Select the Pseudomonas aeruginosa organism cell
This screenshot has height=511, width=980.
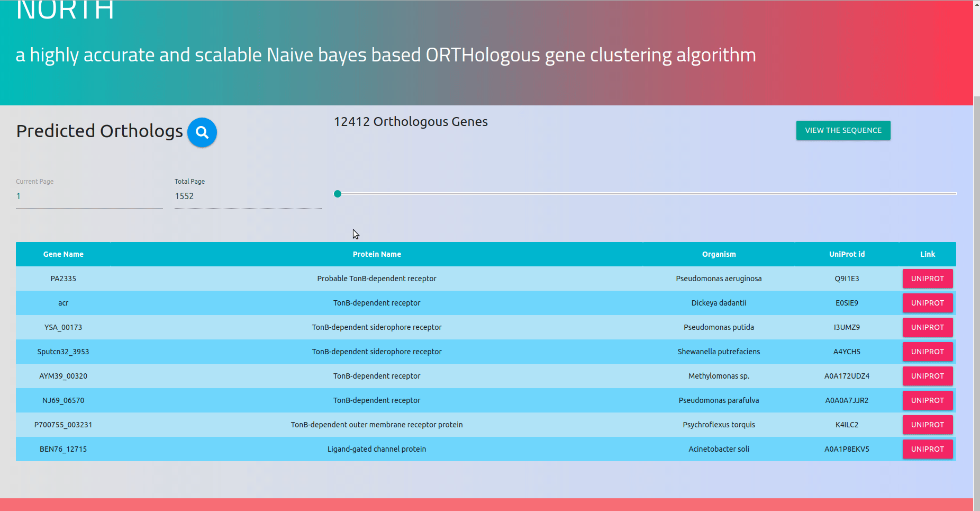(x=719, y=279)
